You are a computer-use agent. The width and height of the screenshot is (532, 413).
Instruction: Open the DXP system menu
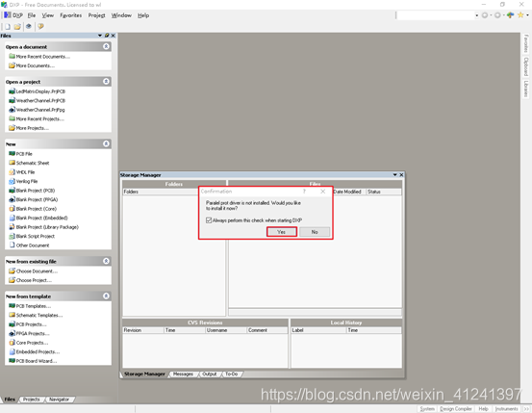[x=13, y=15]
